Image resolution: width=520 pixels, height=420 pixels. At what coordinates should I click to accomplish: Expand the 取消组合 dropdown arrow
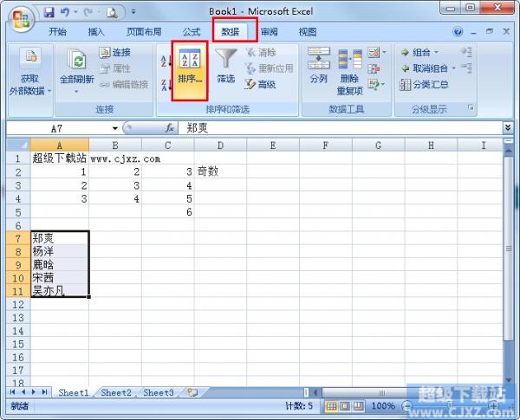454,68
